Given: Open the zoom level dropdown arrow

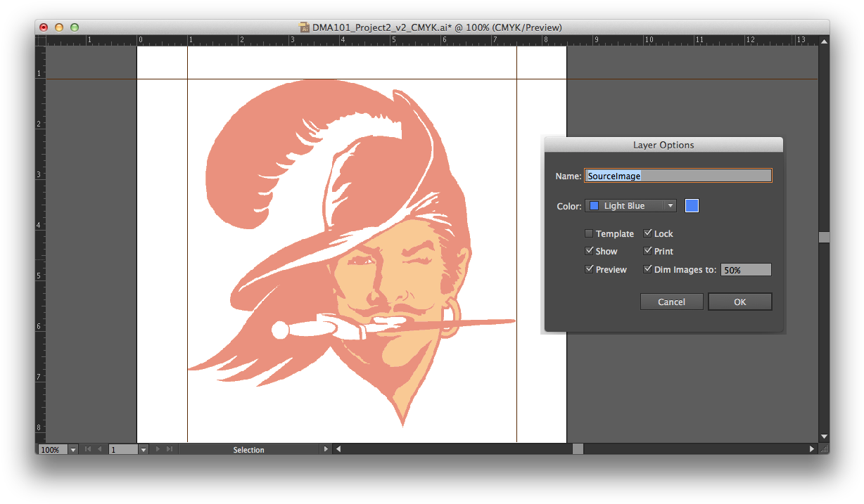Looking at the screenshot, I should click(x=73, y=449).
